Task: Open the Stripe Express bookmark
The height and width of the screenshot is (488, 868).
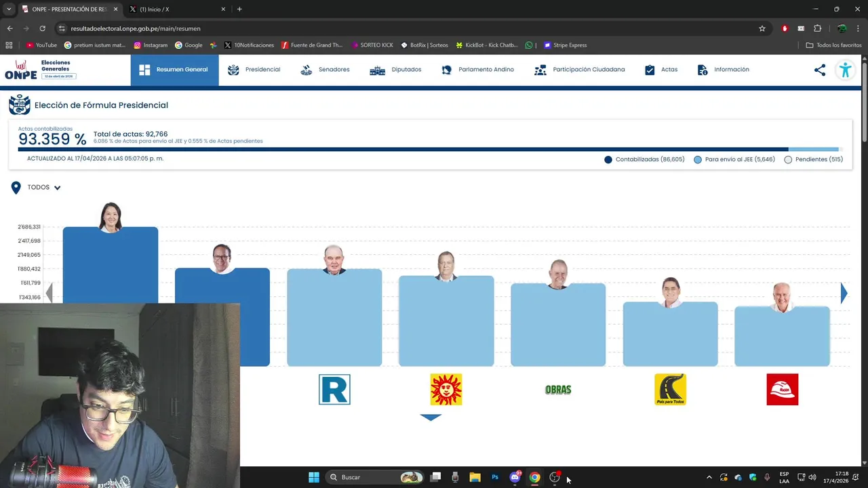Action: (565, 45)
